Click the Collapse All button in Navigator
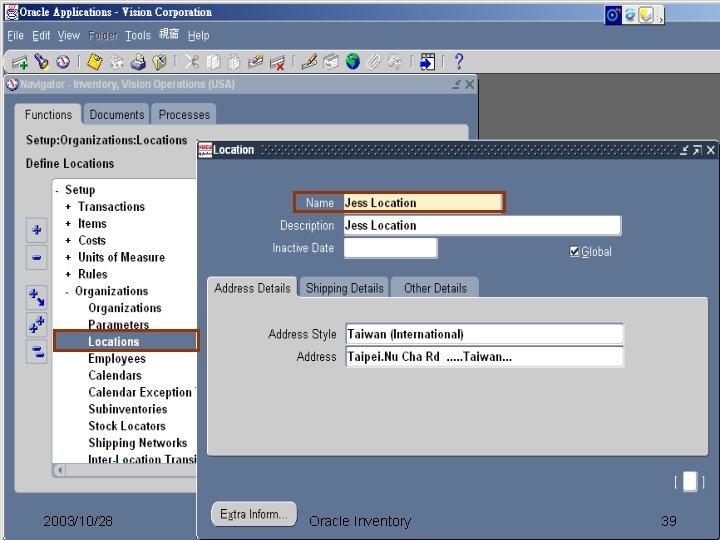 click(x=37, y=352)
